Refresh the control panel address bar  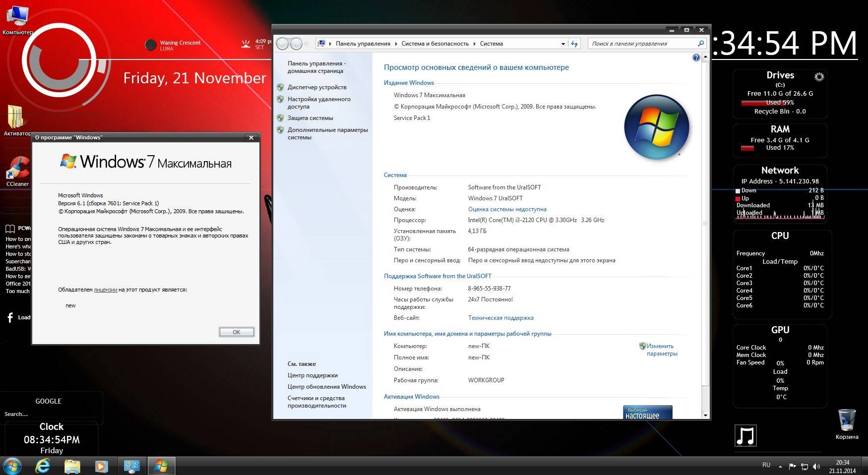point(574,44)
